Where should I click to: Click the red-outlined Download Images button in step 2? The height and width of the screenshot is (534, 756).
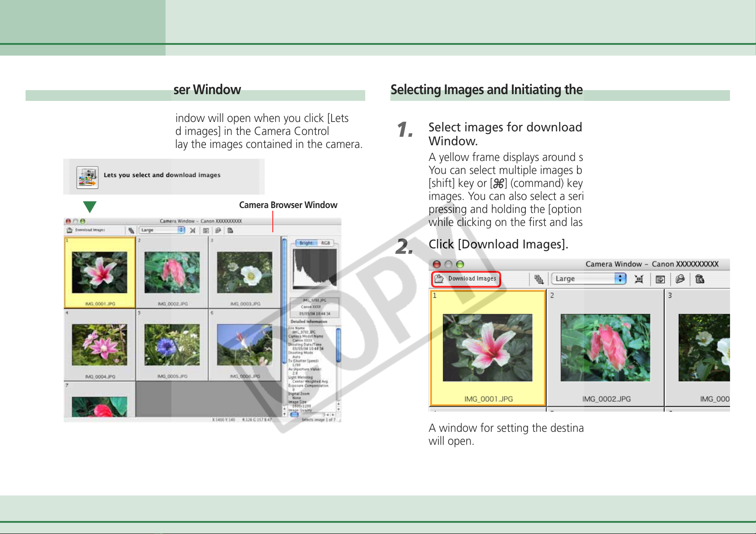[x=466, y=279]
